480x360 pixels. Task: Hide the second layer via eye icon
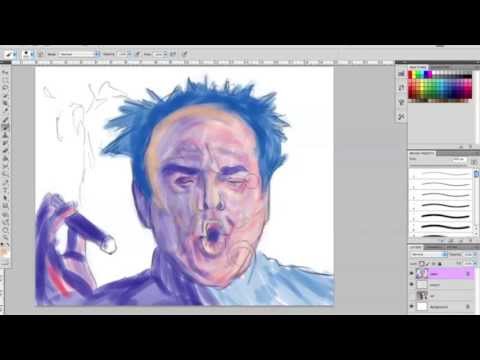412,284
